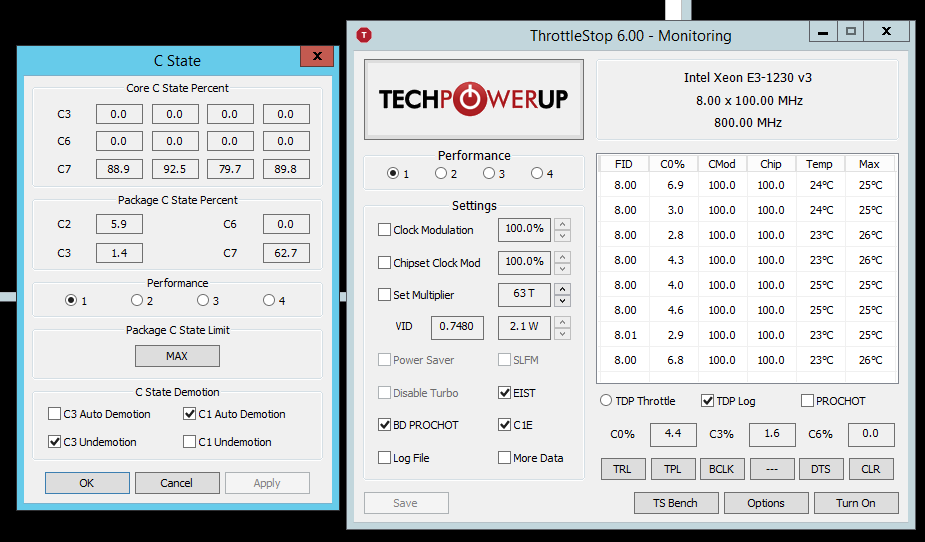925x542 pixels.
Task: Enable the PROCHOT checkbox in ThrottleStop
Action: (x=807, y=400)
